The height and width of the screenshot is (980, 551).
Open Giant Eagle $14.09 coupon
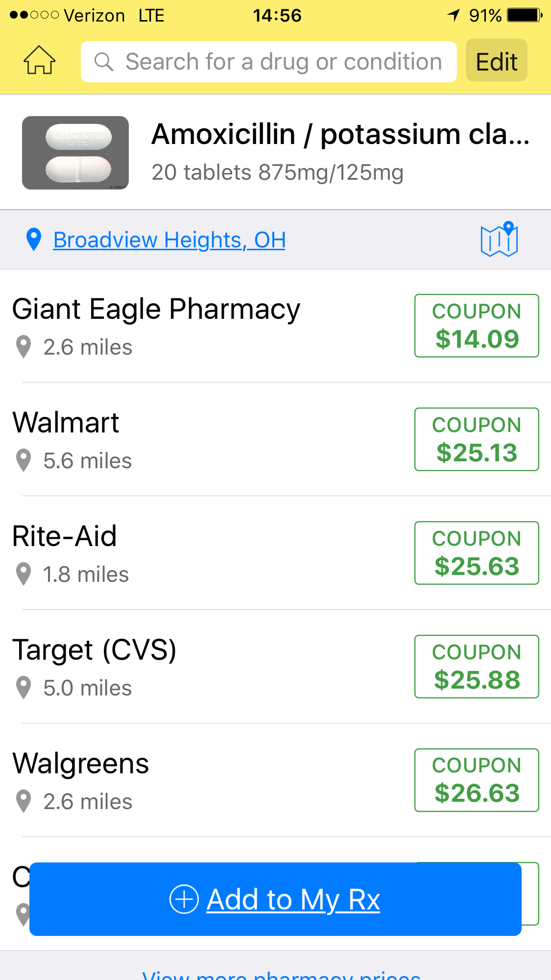[x=477, y=326]
